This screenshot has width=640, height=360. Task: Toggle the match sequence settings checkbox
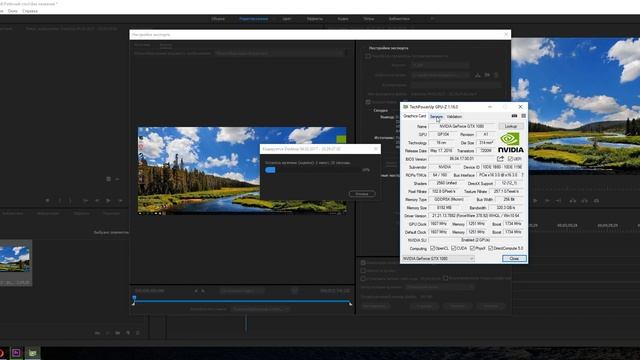368,56
